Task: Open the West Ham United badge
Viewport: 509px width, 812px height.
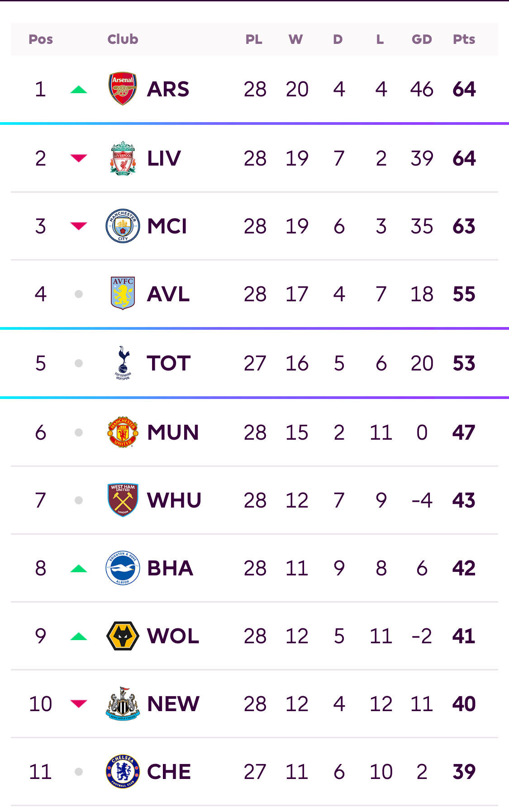Action: pyautogui.click(x=123, y=500)
